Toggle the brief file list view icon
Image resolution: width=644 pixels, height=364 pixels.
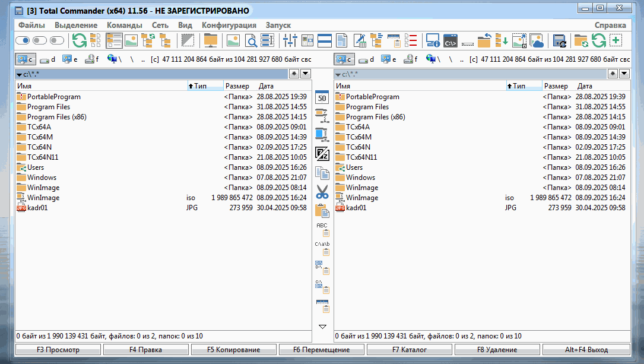tap(96, 40)
